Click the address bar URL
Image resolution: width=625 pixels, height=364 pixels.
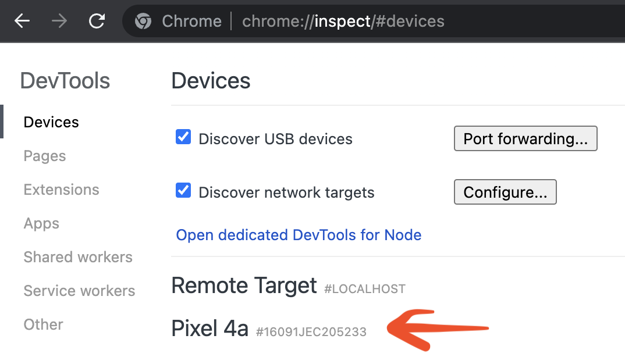pyautogui.click(x=343, y=21)
